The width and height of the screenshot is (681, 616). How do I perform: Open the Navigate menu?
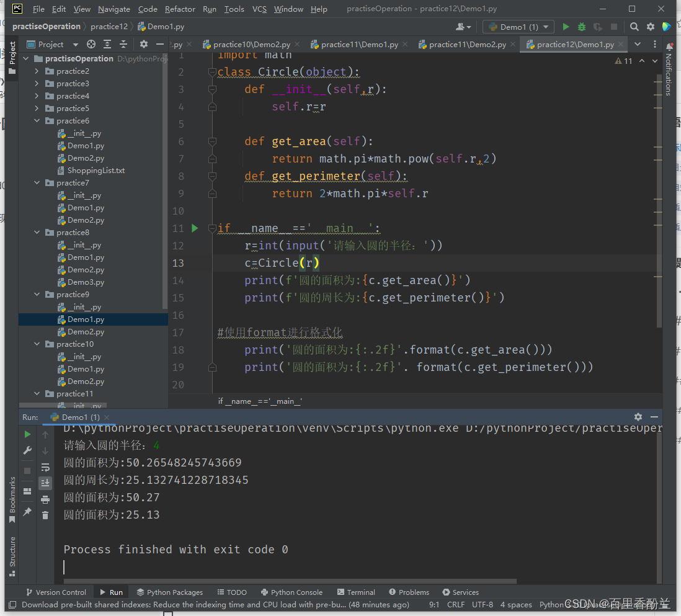pos(113,9)
